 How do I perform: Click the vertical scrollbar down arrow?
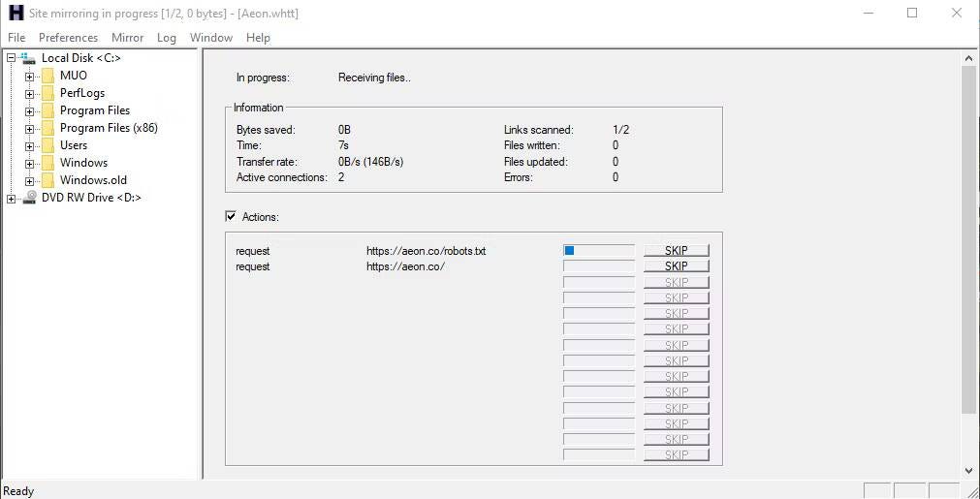pos(968,471)
